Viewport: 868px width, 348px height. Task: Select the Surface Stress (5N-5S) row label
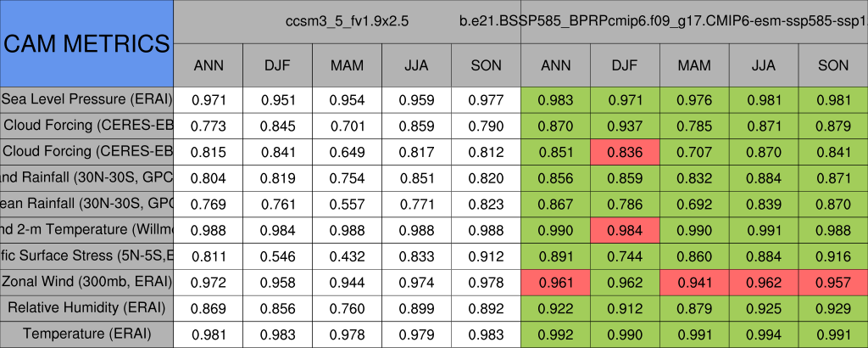click(86, 255)
